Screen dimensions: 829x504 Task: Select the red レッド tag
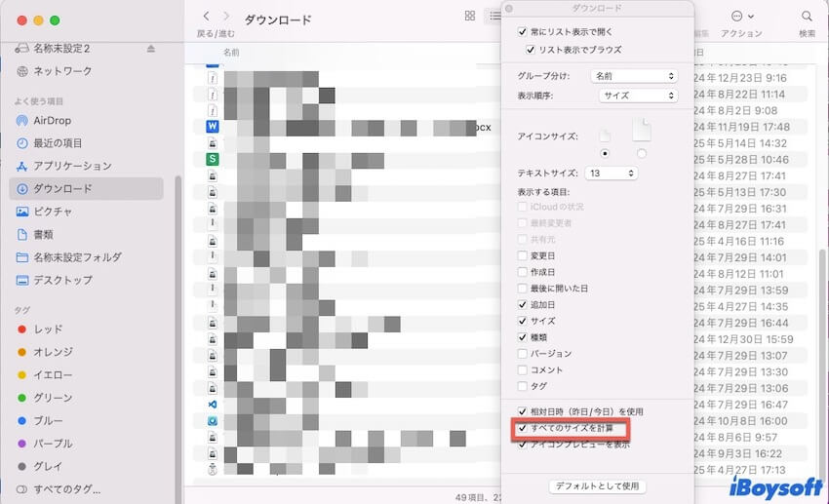tap(48, 330)
